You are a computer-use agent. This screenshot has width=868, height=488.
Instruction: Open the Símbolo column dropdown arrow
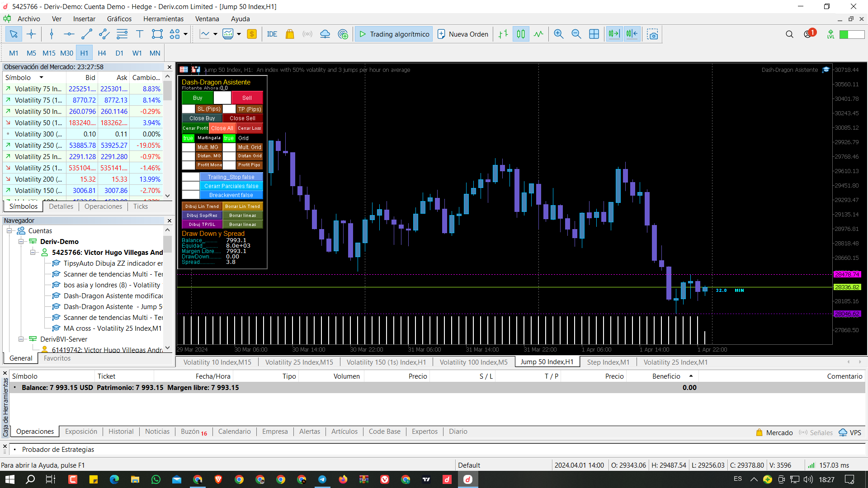[x=41, y=78]
